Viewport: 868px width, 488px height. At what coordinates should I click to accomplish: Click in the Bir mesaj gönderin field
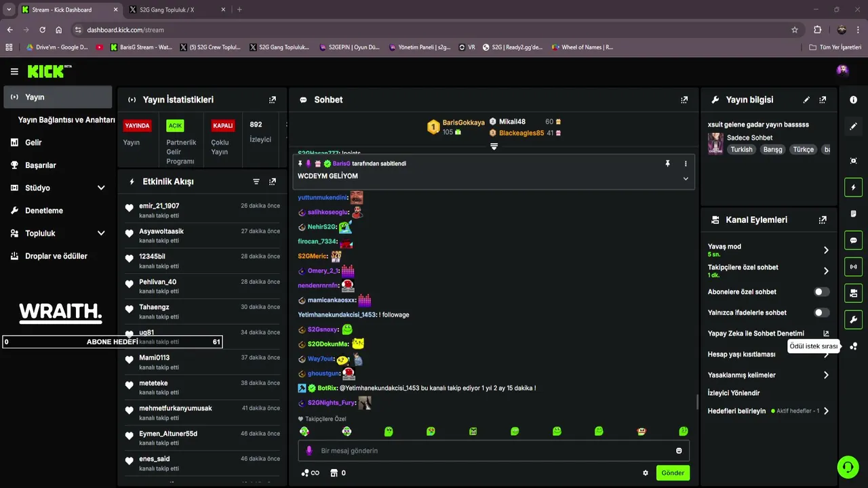click(494, 451)
